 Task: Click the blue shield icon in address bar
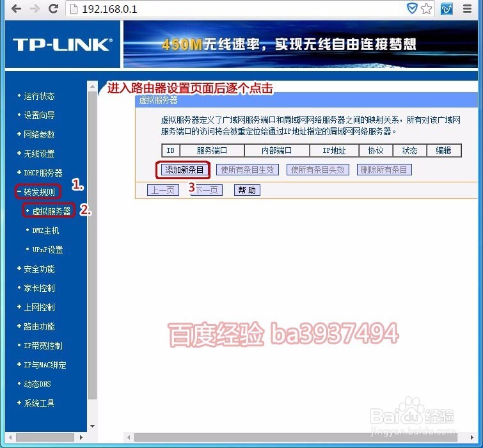tap(412, 8)
